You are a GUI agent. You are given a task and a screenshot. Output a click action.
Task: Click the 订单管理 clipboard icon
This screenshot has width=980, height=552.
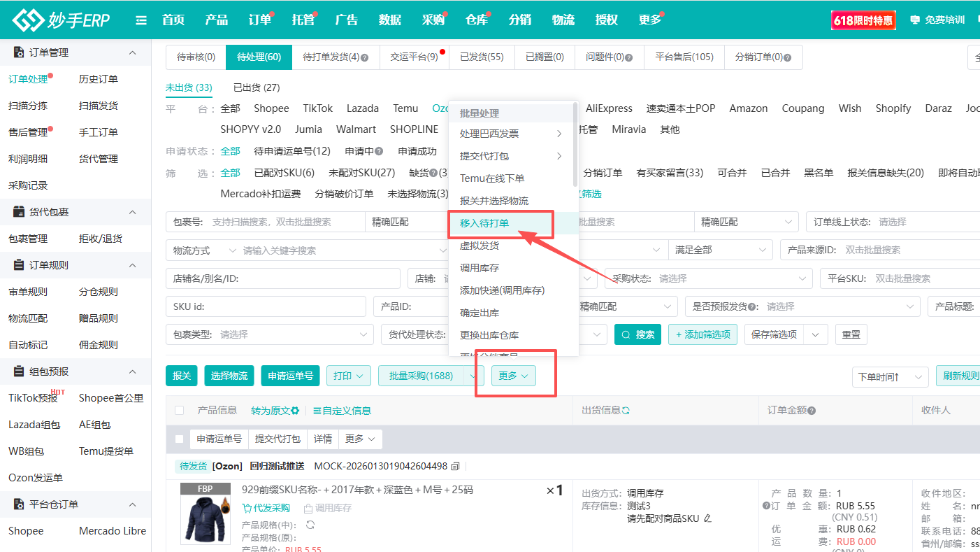pyautogui.click(x=18, y=52)
